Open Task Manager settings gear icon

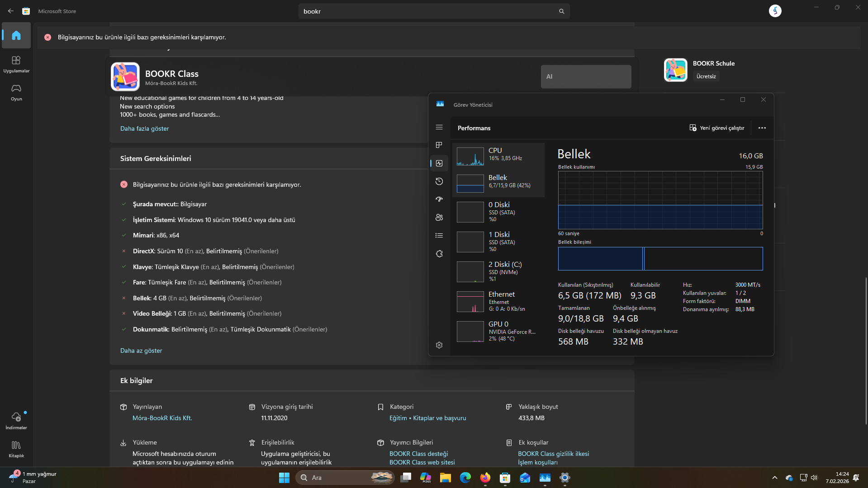pyautogui.click(x=439, y=345)
